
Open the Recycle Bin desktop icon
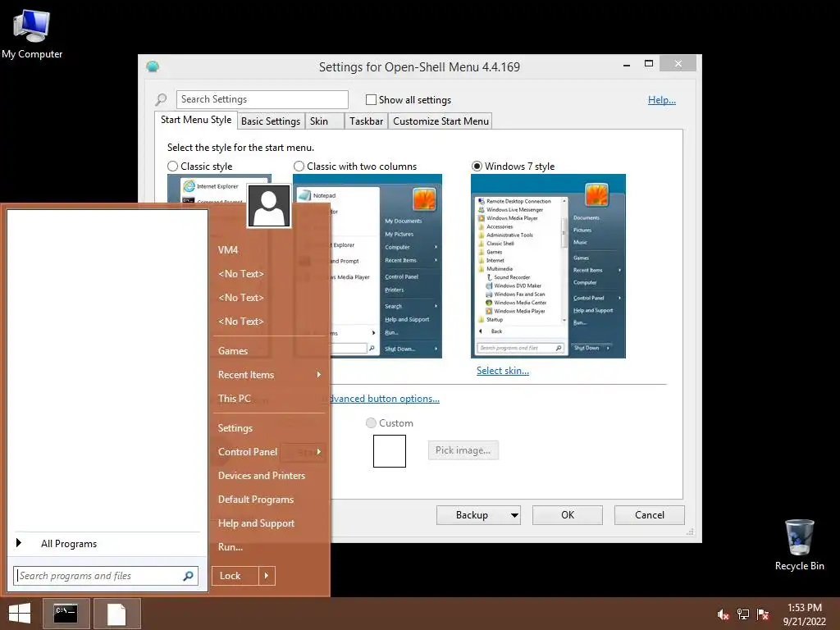(x=799, y=545)
